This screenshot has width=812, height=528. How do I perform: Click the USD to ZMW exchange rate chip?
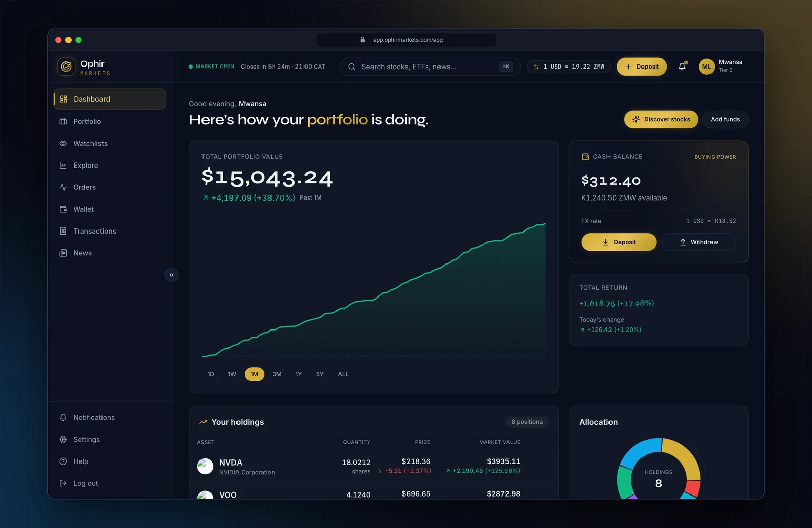click(x=569, y=67)
